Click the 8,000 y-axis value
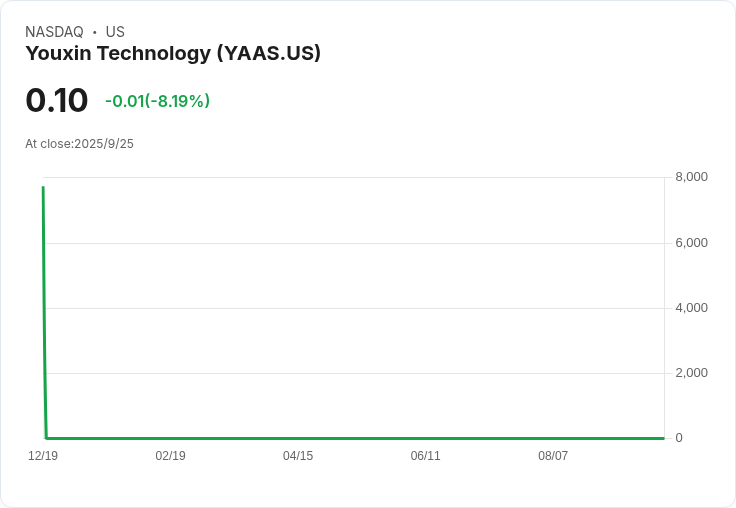 pos(691,177)
